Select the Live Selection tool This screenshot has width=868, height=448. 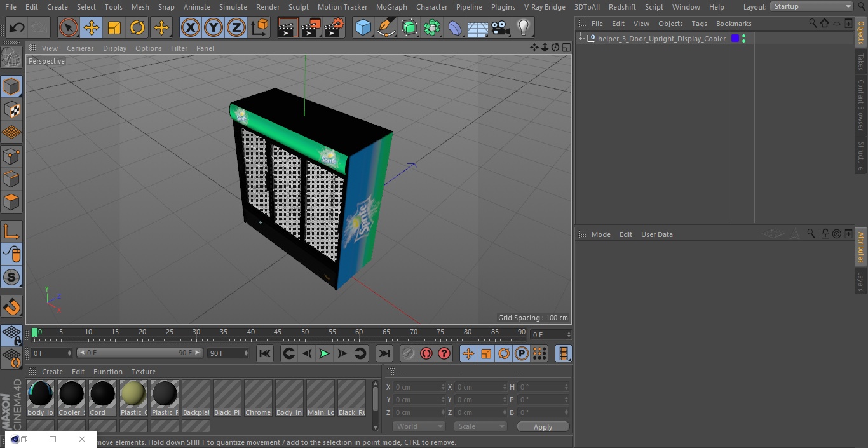69,27
